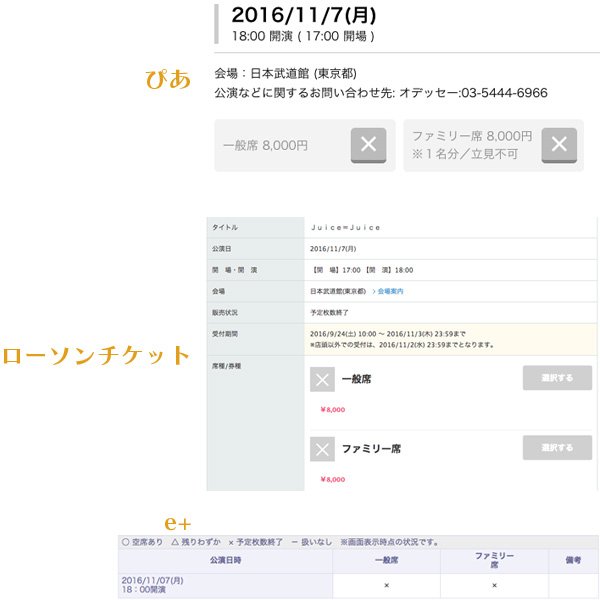Click the X icon beside ファミリー席 8,000円 in Pia
Viewport: 600px width, 600px height.
click(559, 145)
